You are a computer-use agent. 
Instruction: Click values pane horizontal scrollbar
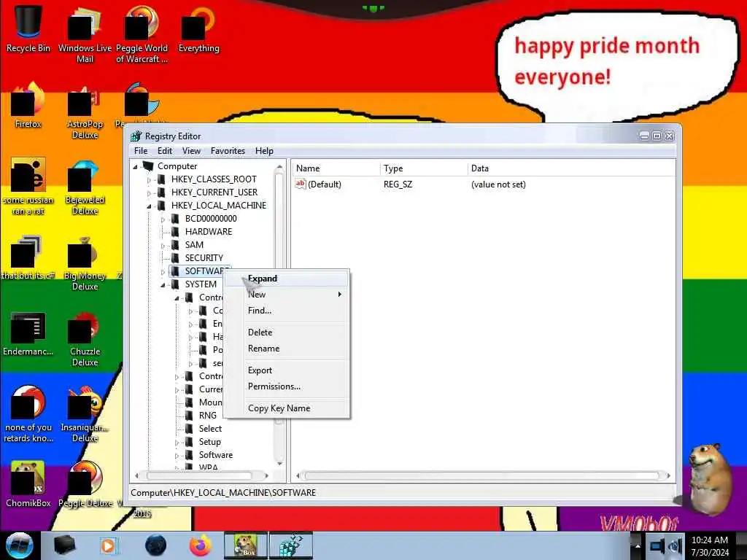click(481, 475)
